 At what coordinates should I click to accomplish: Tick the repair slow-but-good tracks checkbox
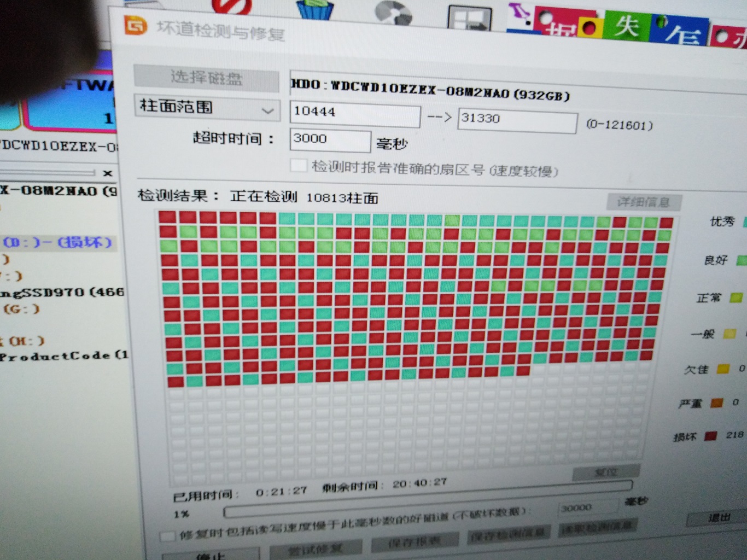[x=167, y=536]
